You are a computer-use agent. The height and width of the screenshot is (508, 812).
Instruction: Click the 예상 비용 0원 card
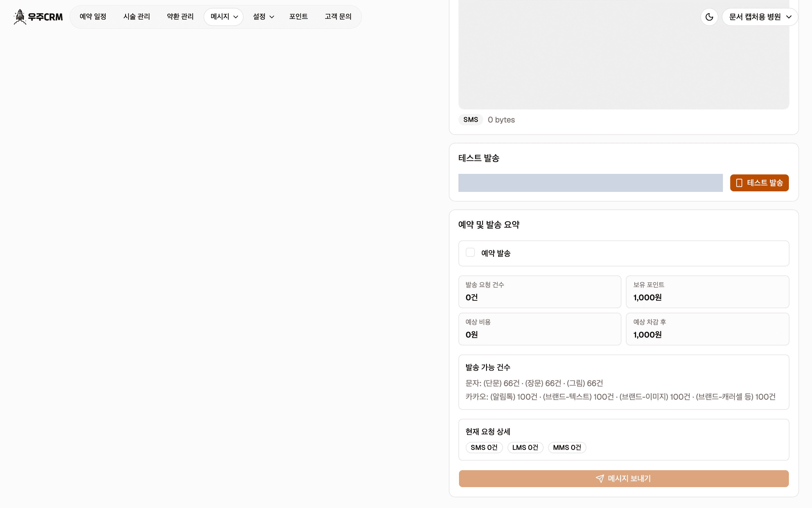click(x=540, y=329)
